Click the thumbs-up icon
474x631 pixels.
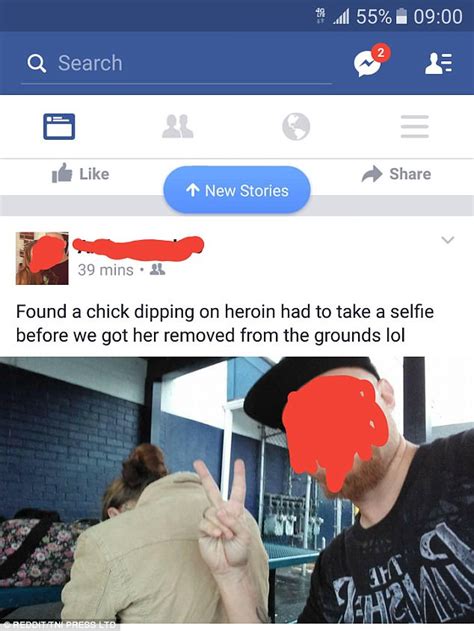62,173
